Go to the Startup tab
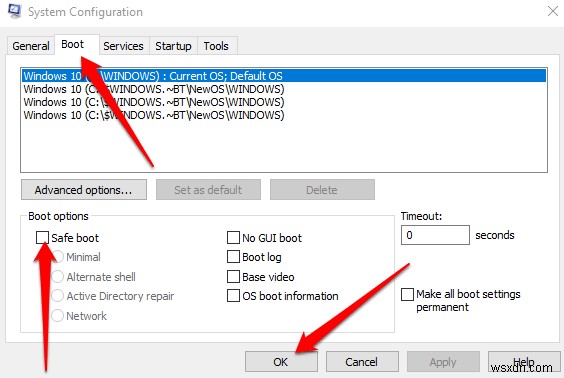The image size is (564, 378). [x=173, y=46]
